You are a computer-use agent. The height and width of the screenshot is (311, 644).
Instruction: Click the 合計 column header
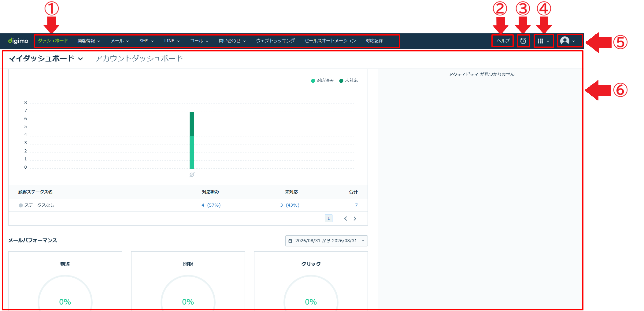pos(353,192)
